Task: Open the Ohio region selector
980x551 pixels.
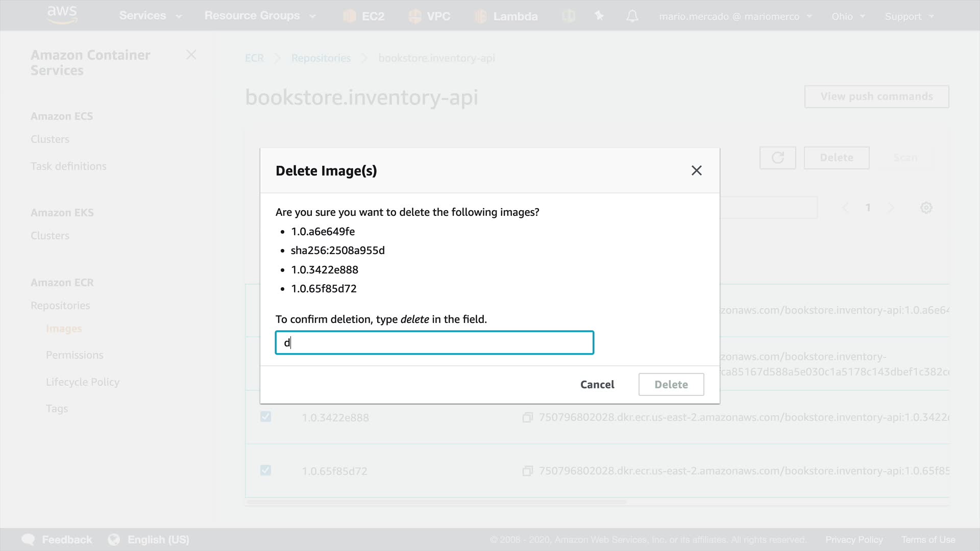Action: pyautogui.click(x=848, y=16)
